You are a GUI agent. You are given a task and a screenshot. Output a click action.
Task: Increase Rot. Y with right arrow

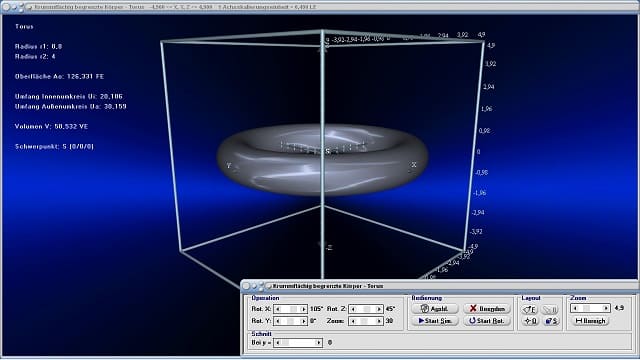[303, 321]
